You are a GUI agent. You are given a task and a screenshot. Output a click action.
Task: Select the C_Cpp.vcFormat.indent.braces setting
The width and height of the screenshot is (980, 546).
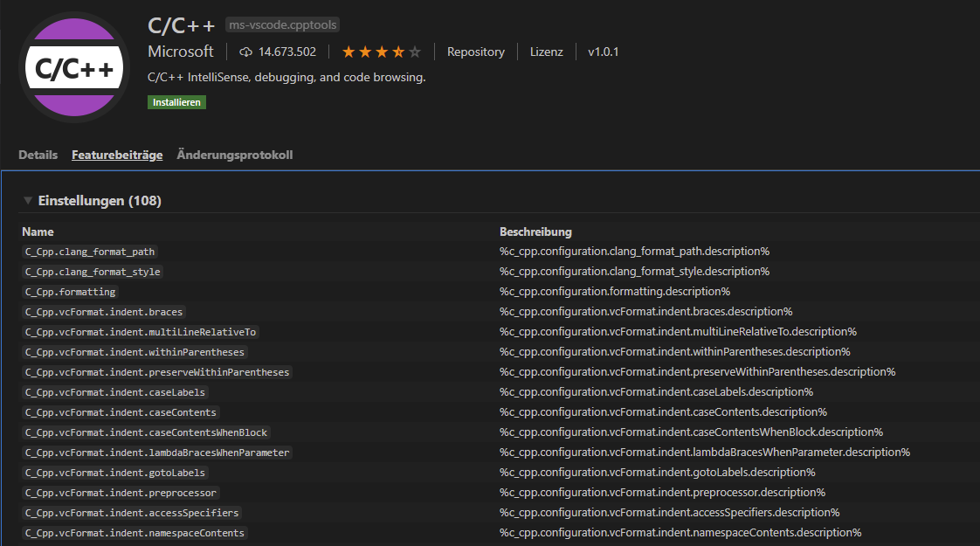coord(103,311)
